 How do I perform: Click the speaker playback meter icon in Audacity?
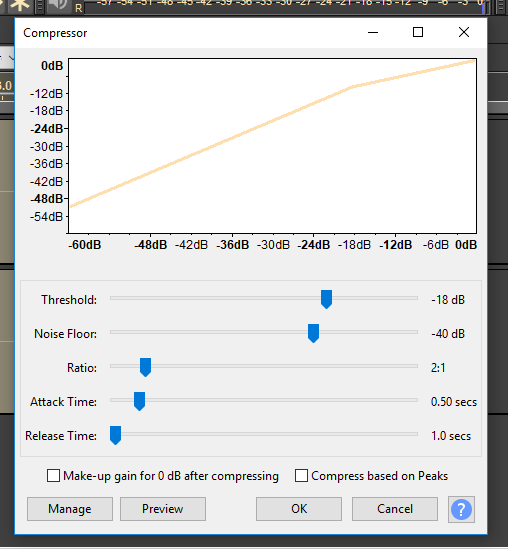(x=58, y=5)
